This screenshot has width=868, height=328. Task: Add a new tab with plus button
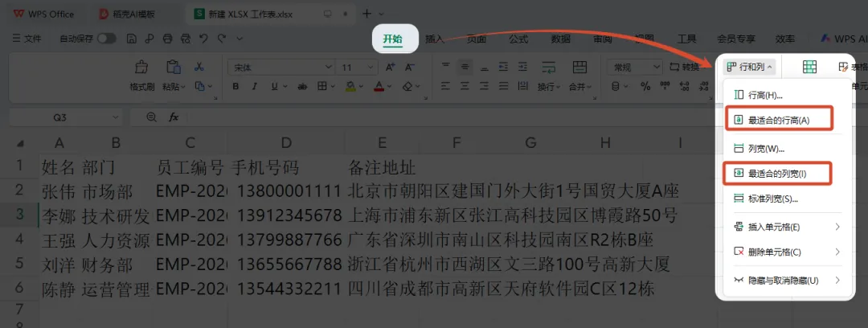(x=366, y=14)
